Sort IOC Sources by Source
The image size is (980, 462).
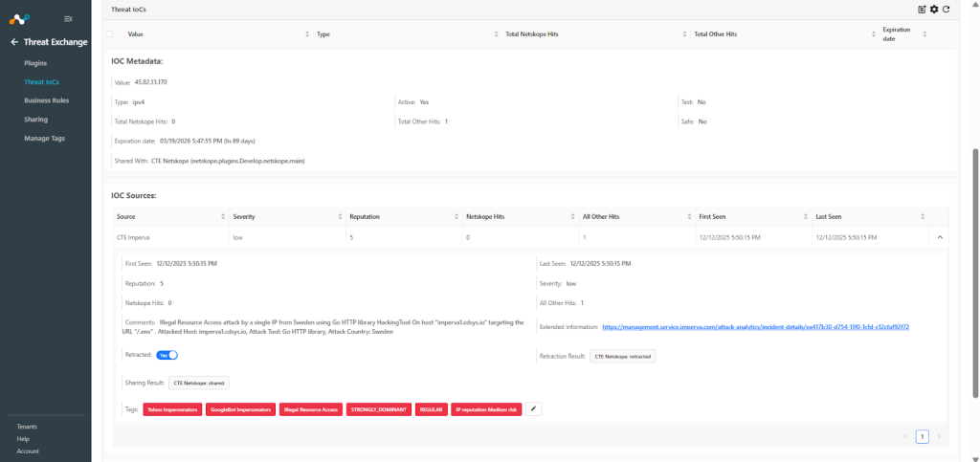223,216
